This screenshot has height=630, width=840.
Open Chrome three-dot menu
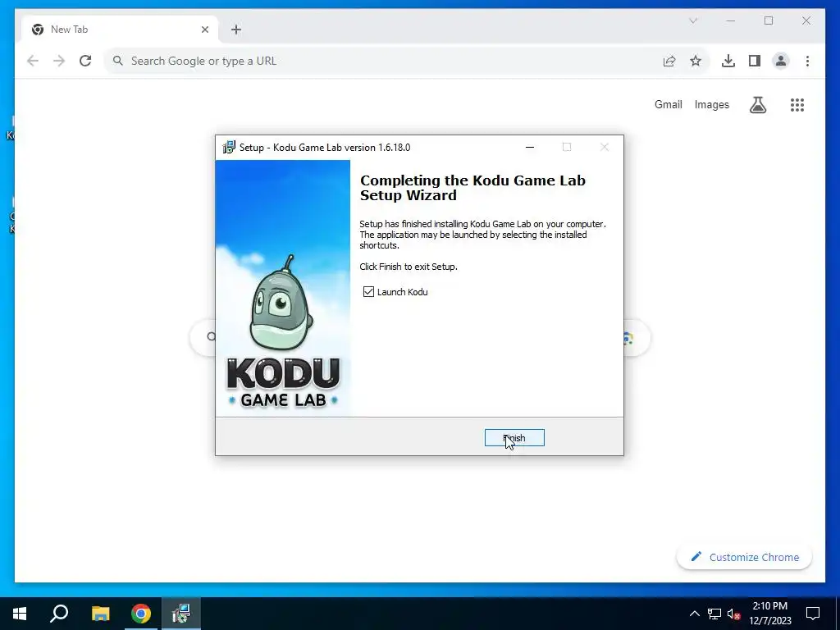[x=807, y=61]
